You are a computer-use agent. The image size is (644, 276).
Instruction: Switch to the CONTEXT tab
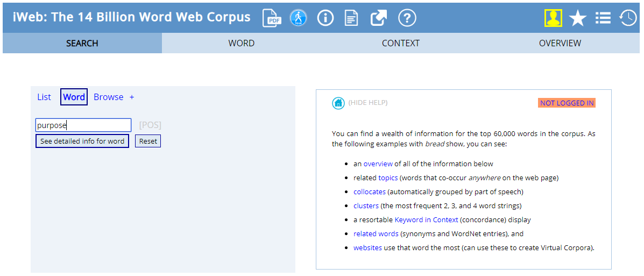(400, 43)
